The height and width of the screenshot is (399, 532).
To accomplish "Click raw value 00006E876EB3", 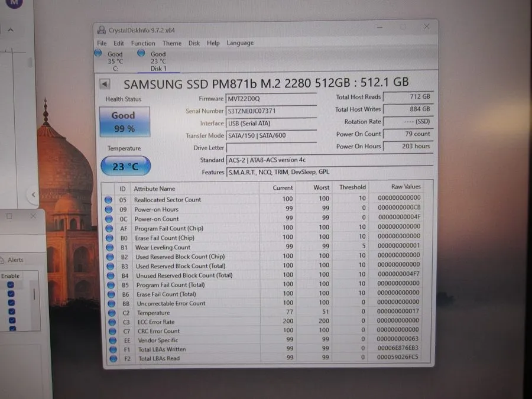I will (398, 348).
